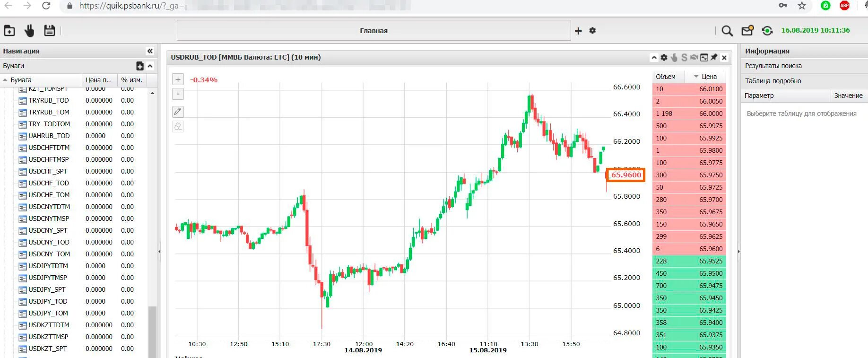Click the USDCNYTMSP instrument icon

22,219
